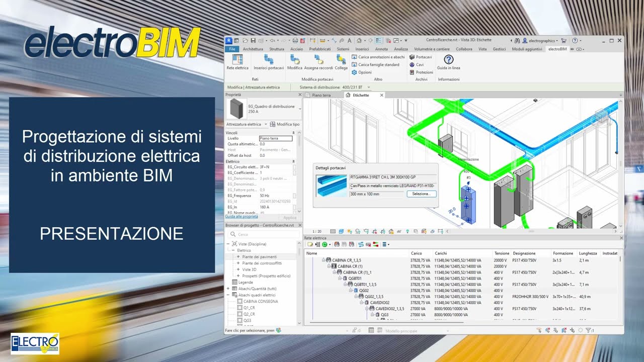Click the Save icon in quick access toolbar

(x=253, y=40)
